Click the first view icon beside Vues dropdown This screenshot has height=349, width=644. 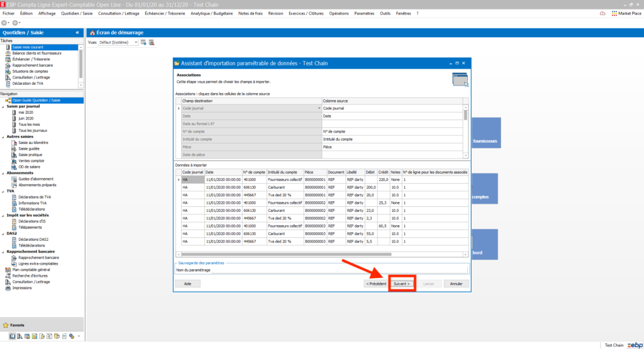(x=143, y=42)
